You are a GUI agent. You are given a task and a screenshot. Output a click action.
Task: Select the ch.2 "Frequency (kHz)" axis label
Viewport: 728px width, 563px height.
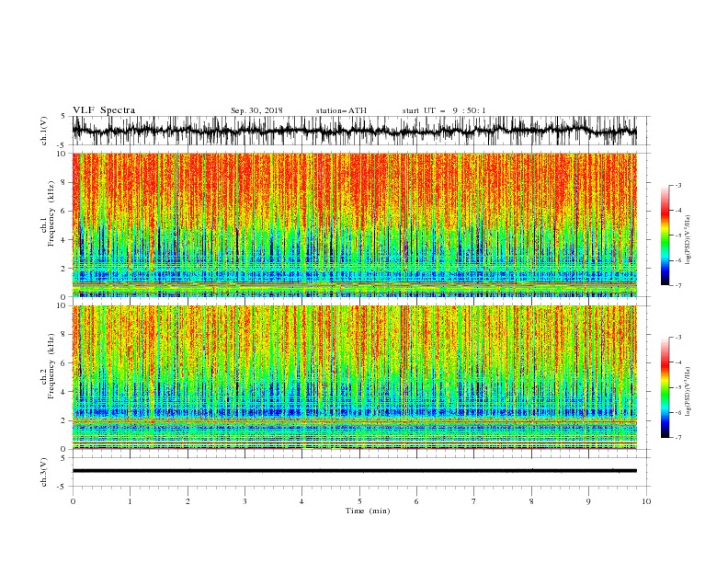51,366
